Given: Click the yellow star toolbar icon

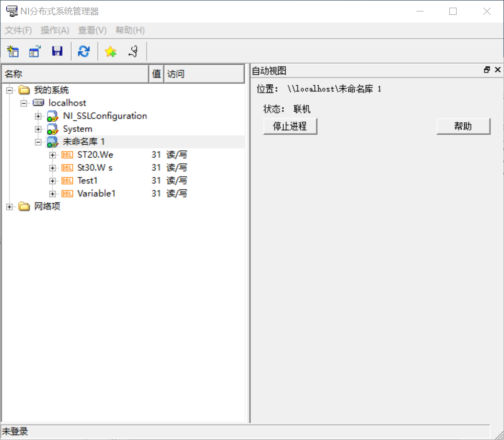Looking at the screenshot, I should pos(111,51).
